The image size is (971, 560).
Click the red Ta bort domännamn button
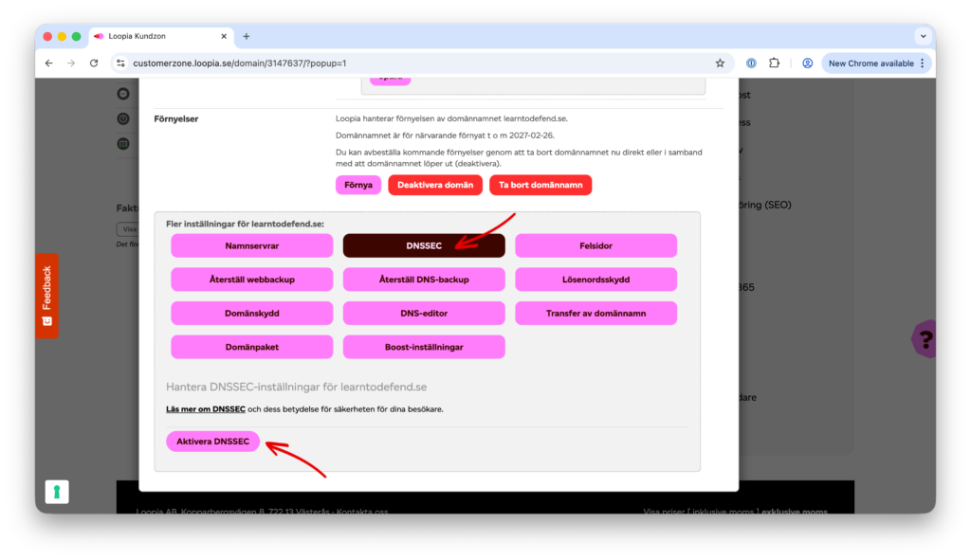(540, 185)
